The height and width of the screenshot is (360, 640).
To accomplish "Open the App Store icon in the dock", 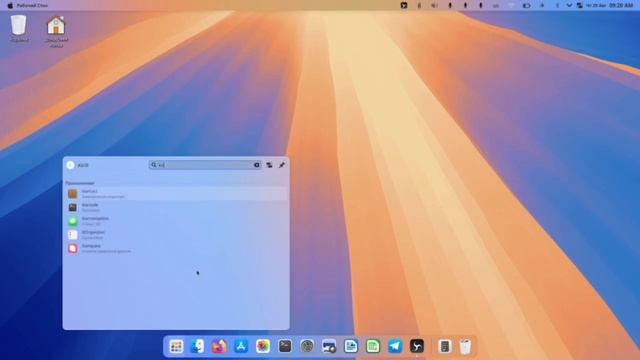I will 241,347.
